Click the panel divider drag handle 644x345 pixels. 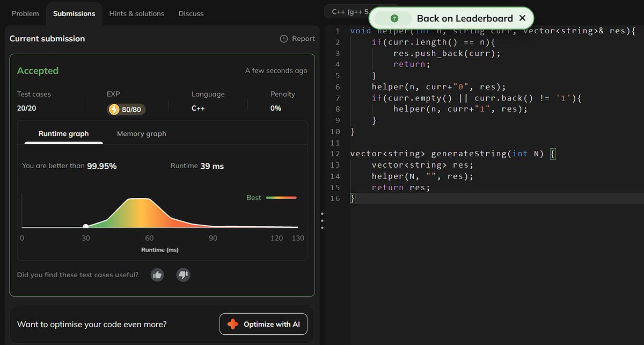click(x=322, y=221)
